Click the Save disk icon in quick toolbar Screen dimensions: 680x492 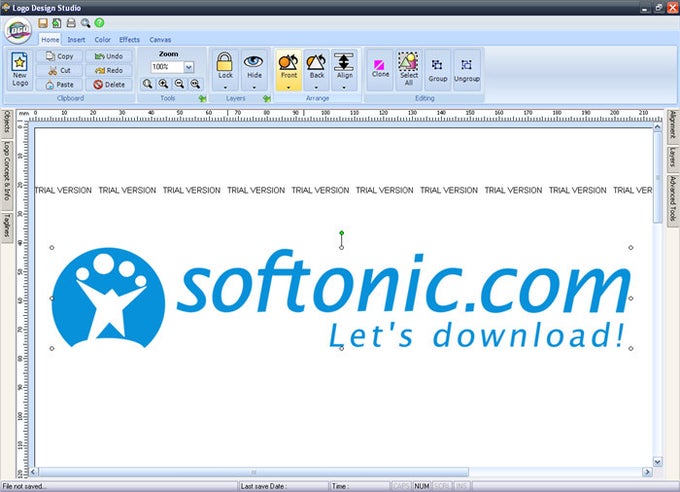coord(42,23)
